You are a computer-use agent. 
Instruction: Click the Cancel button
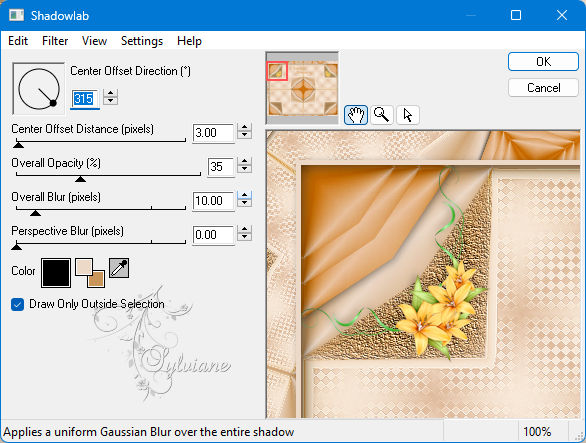pyautogui.click(x=543, y=88)
